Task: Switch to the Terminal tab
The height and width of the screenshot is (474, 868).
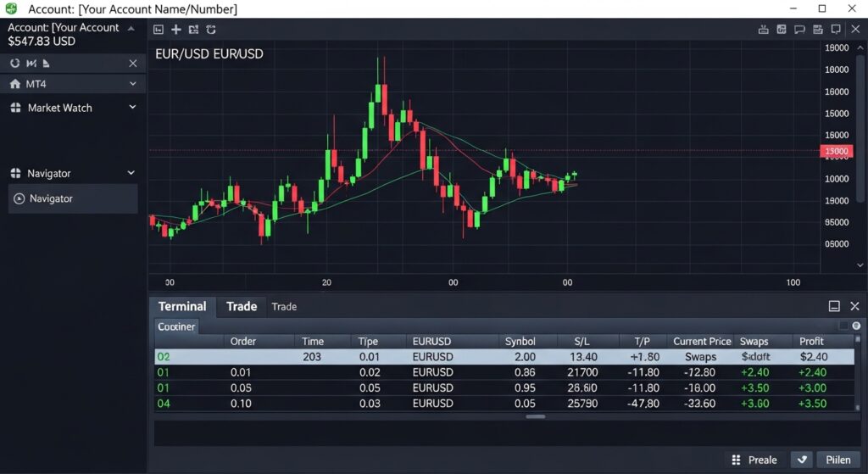Action: click(x=182, y=306)
